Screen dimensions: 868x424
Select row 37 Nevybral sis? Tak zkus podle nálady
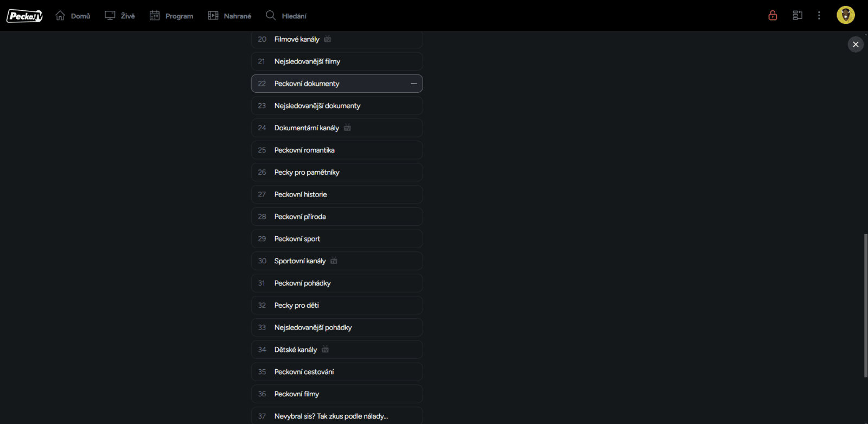pyautogui.click(x=337, y=416)
